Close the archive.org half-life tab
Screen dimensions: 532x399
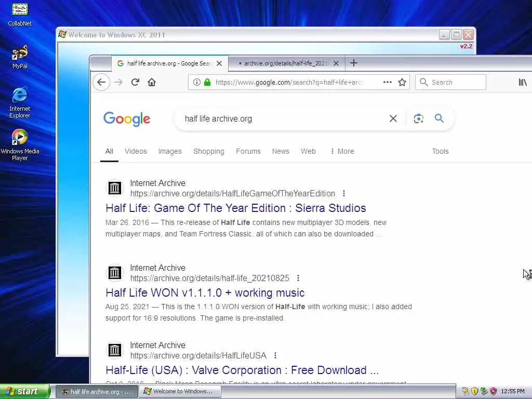click(x=336, y=63)
